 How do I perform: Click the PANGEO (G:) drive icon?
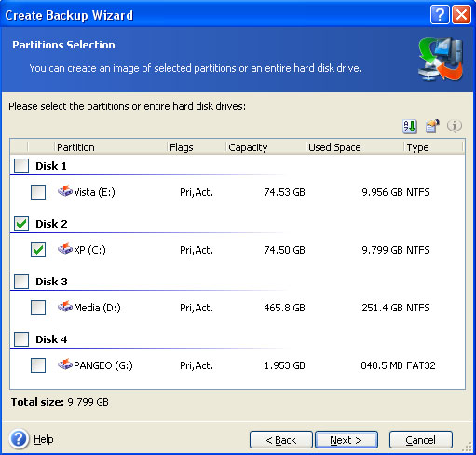pyautogui.click(x=65, y=365)
